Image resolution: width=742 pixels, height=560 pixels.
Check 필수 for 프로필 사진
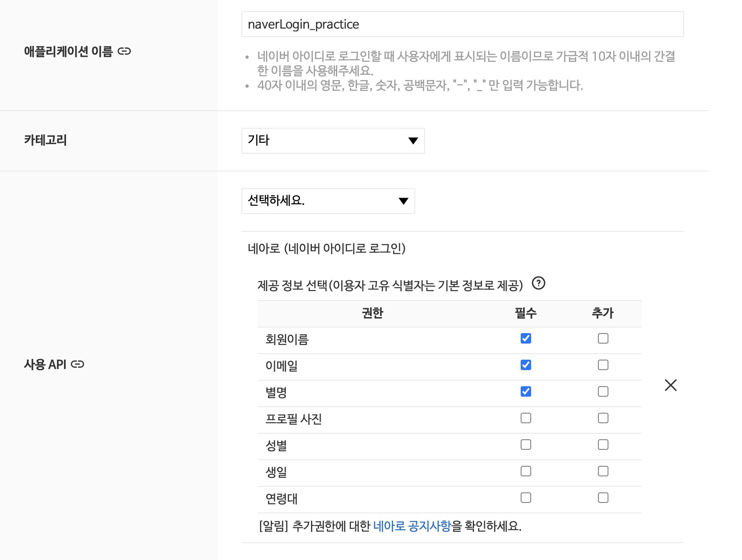pos(526,418)
